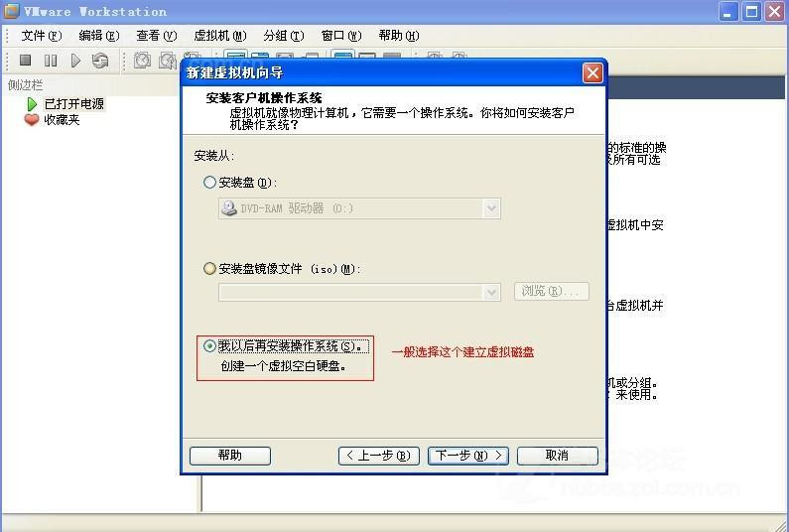Expand the ISO image file path dropdown

pyautogui.click(x=491, y=292)
